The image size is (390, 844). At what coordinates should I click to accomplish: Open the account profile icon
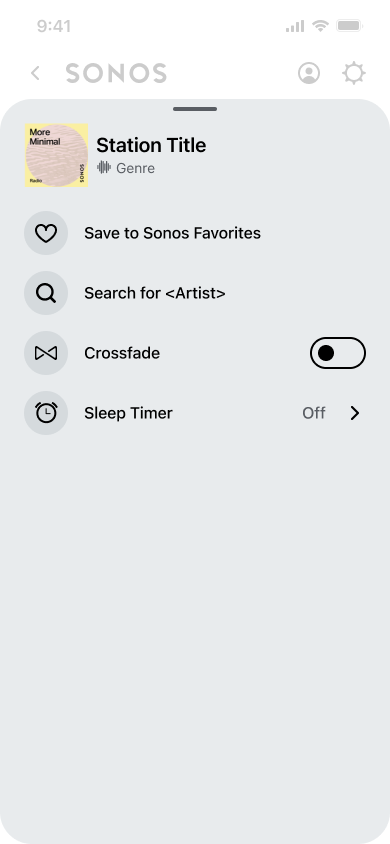309,73
